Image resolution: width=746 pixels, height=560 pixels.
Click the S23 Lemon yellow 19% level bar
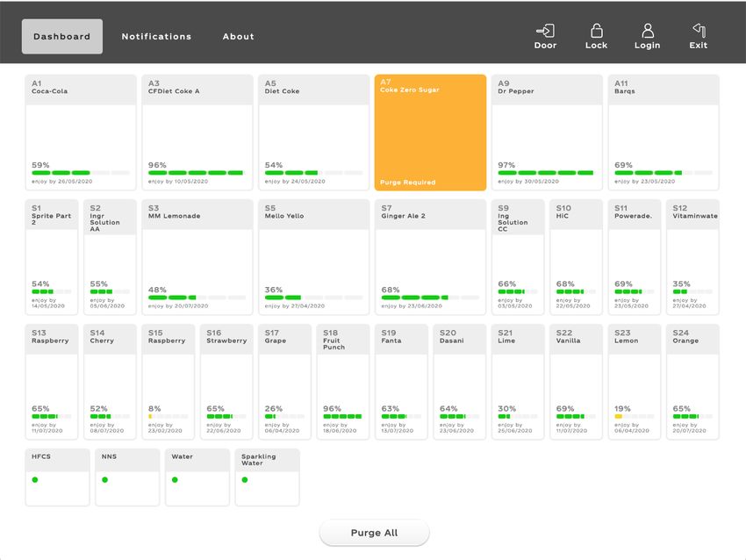pos(635,416)
